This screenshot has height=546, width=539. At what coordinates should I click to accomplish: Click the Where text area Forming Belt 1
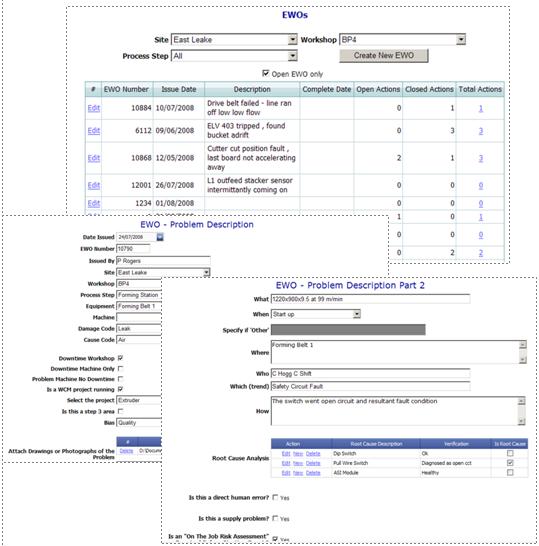pyautogui.click(x=395, y=352)
